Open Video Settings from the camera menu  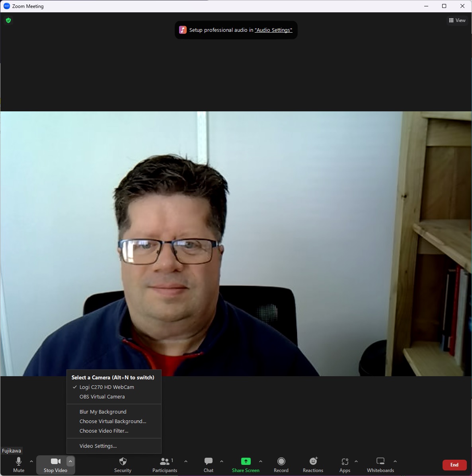(x=98, y=446)
